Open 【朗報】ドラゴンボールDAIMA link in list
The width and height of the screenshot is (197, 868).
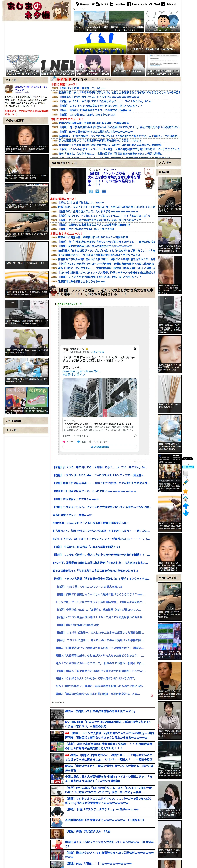(99, 475)
